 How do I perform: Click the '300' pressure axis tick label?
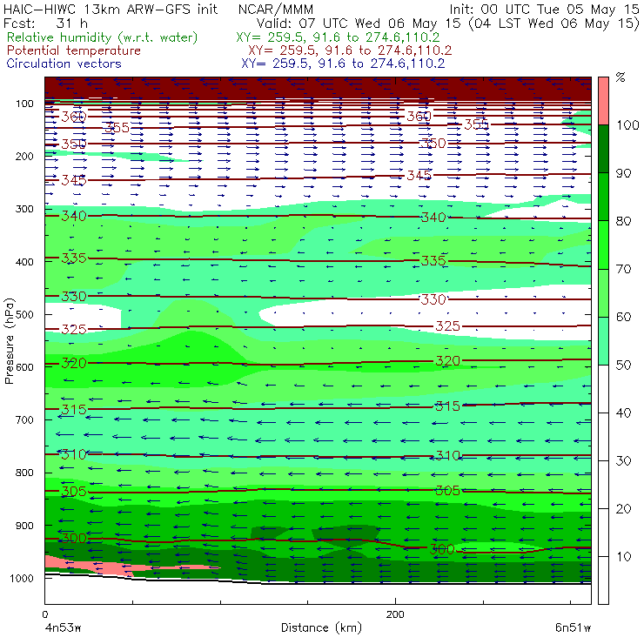pyautogui.click(x=24, y=209)
